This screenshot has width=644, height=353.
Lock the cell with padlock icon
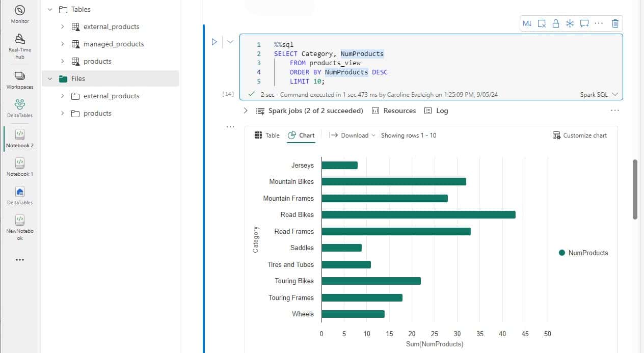click(556, 23)
